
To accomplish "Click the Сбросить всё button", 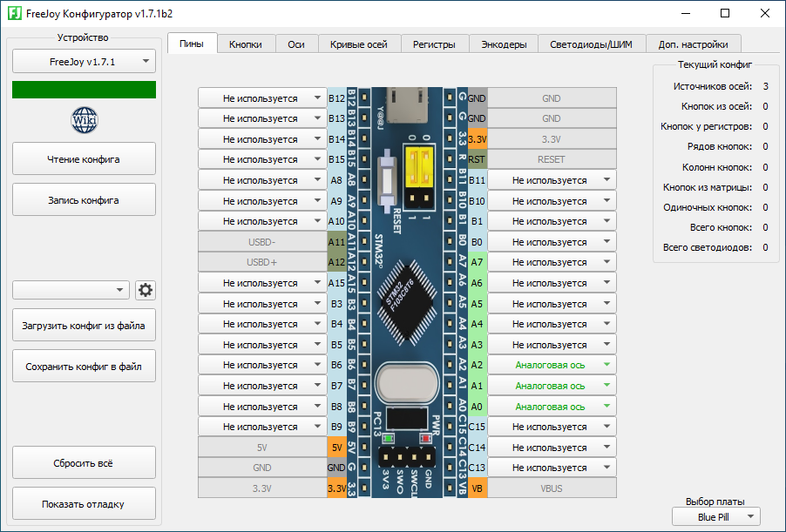I will (84, 463).
